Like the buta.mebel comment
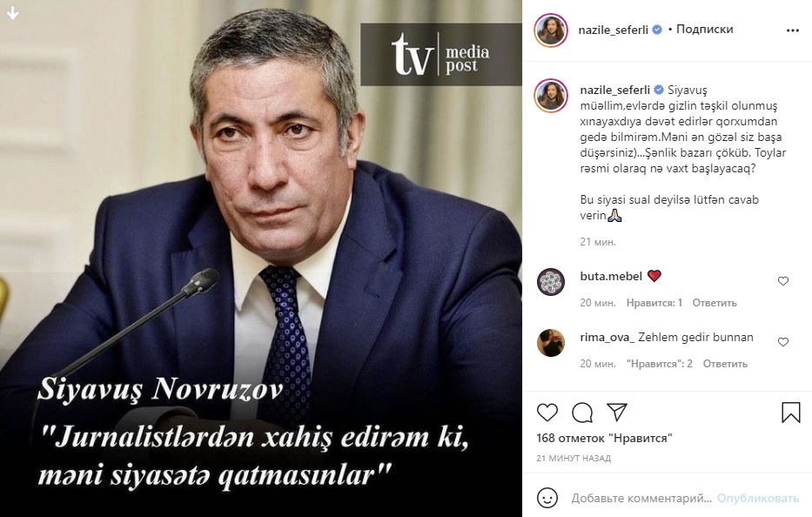This screenshot has height=517, width=812. point(783,281)
